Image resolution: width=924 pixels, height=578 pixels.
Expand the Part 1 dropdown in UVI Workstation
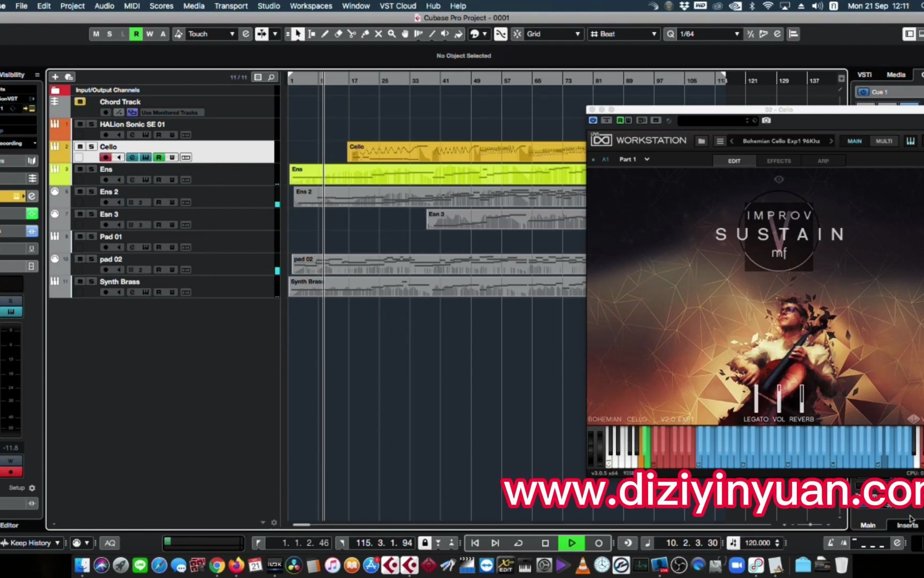pyautogui.click(x=646, y=159)
